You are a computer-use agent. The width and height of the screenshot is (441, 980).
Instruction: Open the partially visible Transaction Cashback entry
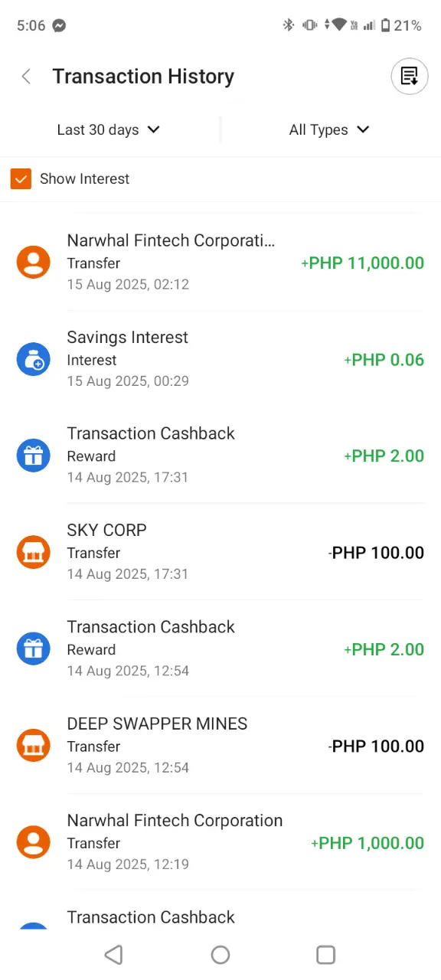pyautogui.click(x=220, y=911)
